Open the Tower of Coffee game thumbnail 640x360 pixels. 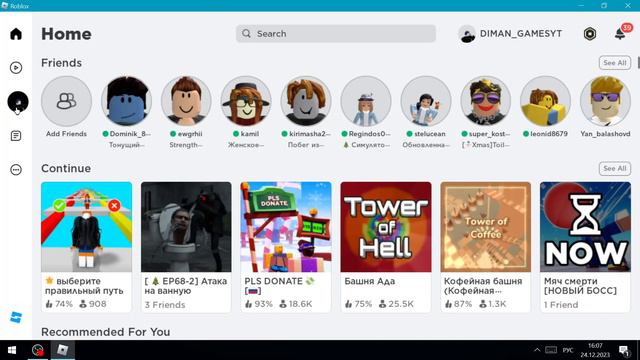coord(486,227)
